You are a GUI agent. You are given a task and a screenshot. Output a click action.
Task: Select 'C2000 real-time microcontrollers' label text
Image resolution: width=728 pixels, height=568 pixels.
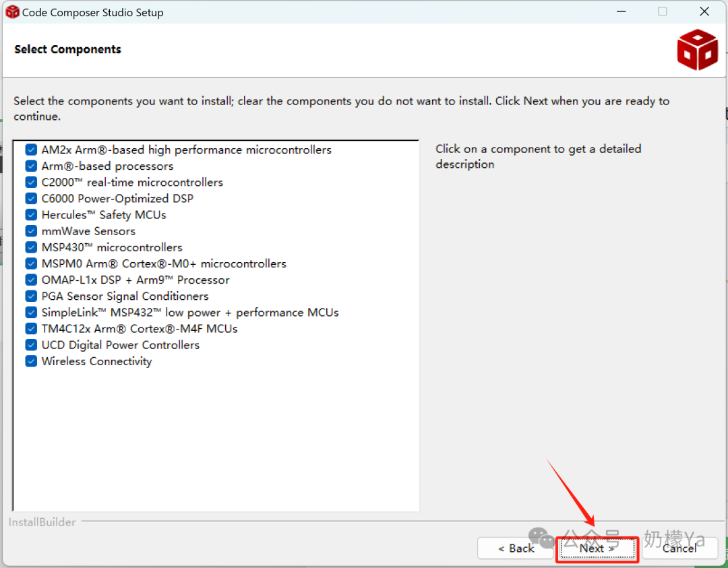point(132,183)
